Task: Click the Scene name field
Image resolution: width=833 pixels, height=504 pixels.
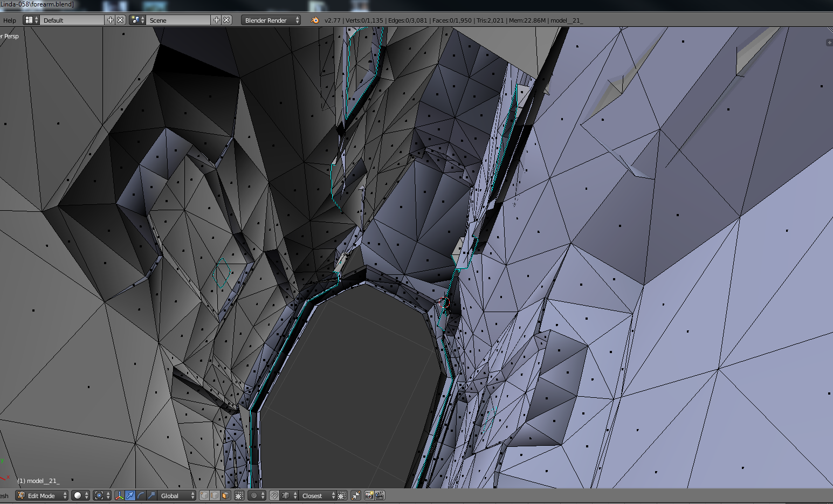Action: click(178, 20)
